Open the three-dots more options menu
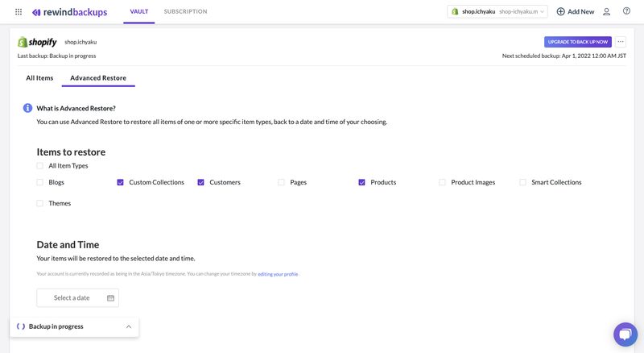The image size is (644, 353). tap(621, 42)
